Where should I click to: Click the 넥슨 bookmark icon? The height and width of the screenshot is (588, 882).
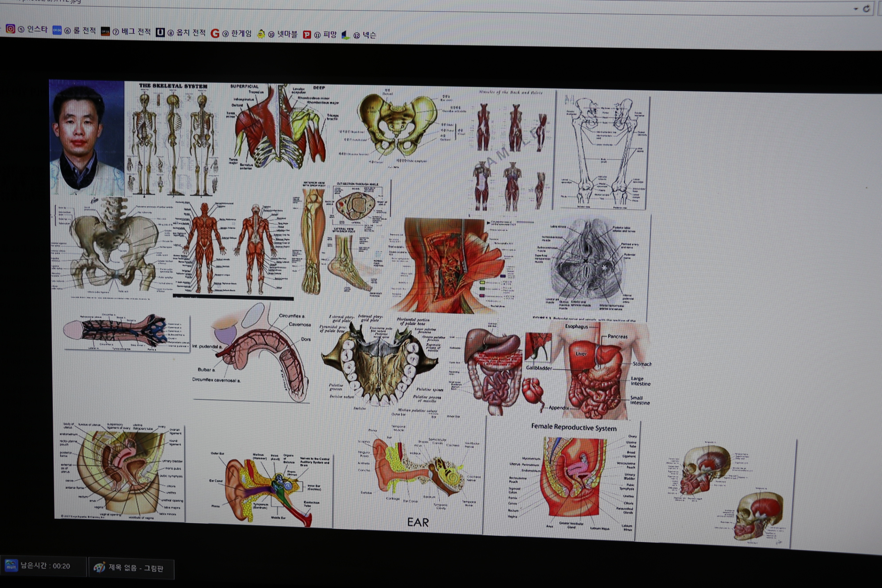click(345, 36)
